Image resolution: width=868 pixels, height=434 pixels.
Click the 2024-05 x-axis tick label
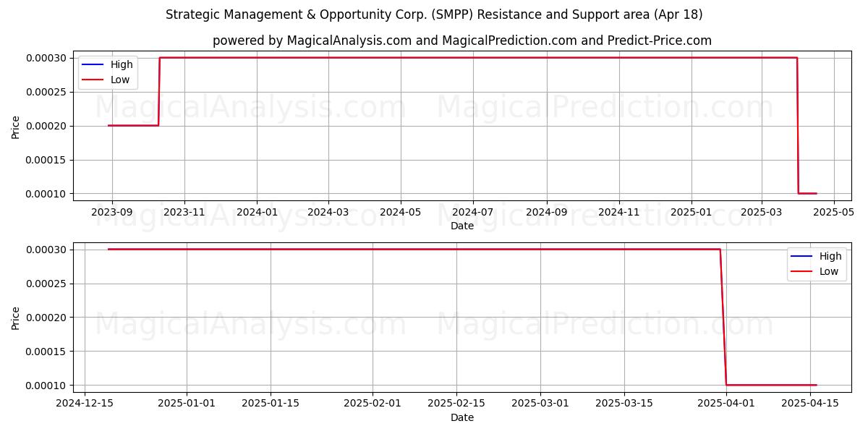[x=401, y=213]
